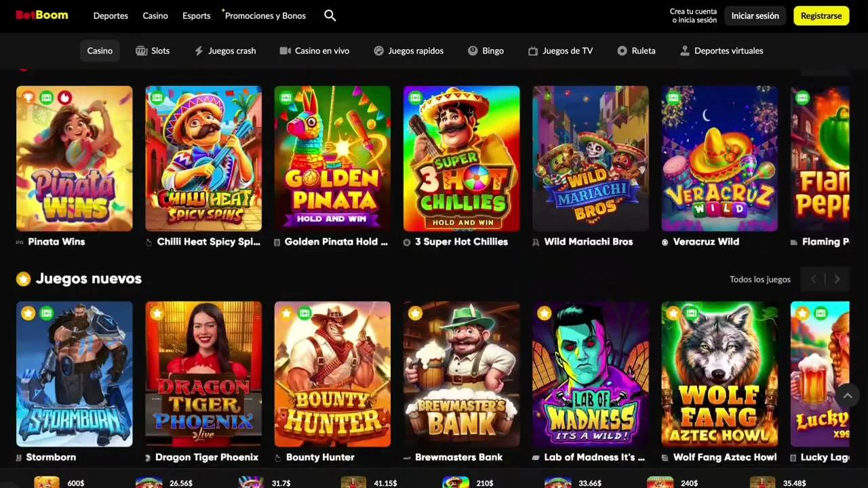Show next Juegos nuevos games arrow

pyautogui.click(x=837, y=279)
